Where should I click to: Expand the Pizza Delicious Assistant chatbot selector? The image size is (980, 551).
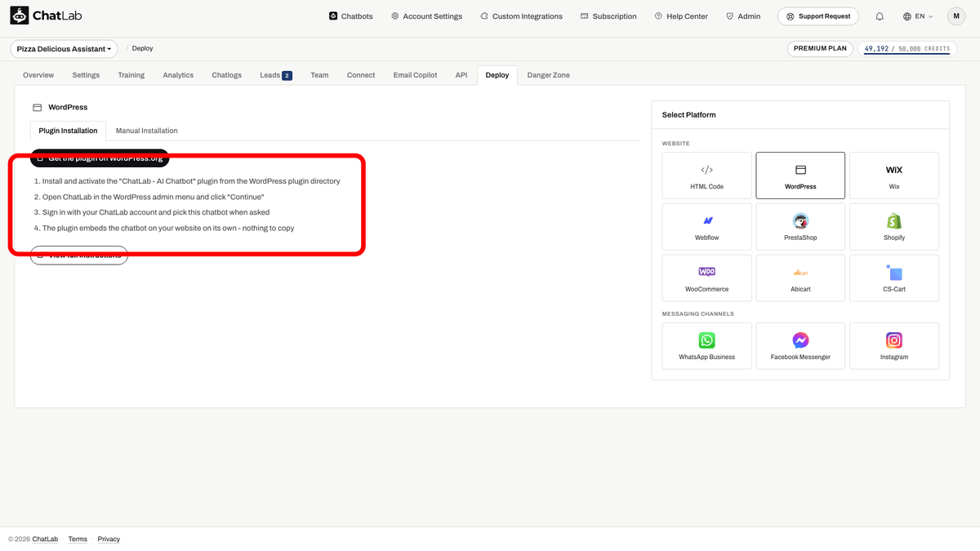[x=64, y=49]
